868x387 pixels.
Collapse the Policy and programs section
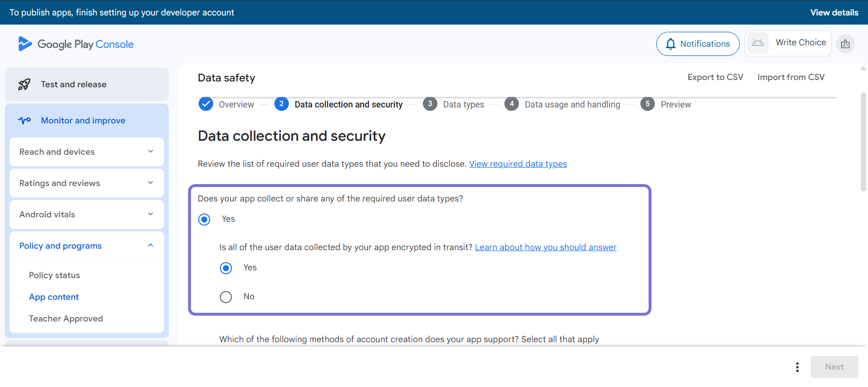150,246
